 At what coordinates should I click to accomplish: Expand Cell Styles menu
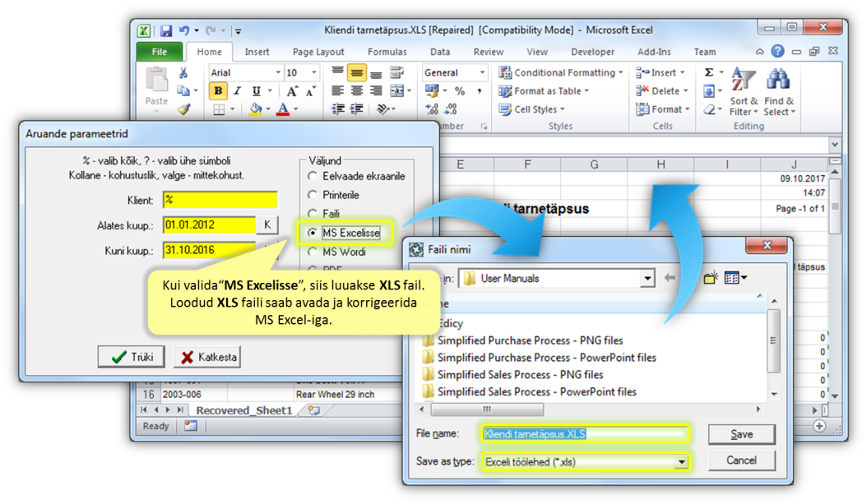pyautogui.click(x=532, y=109)
